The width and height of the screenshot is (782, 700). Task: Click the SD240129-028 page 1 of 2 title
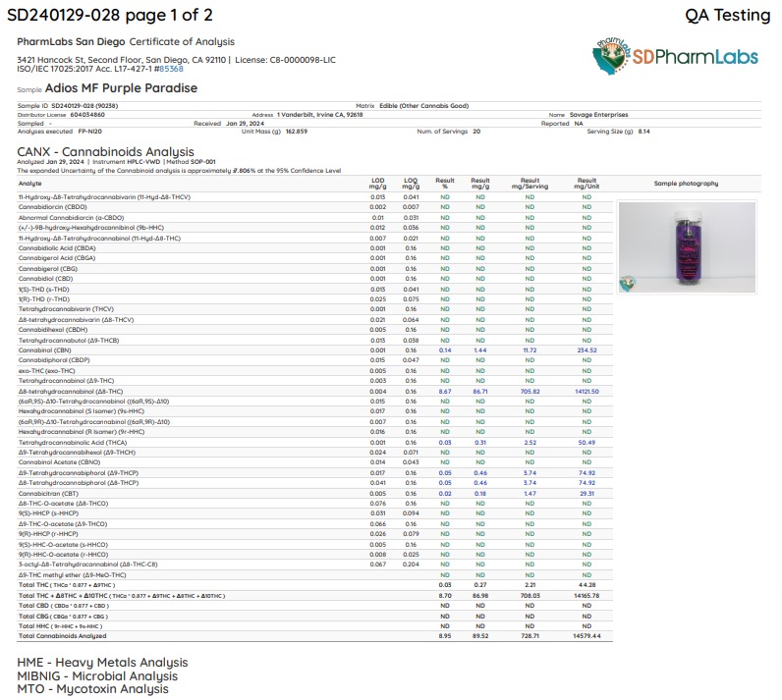click(110, 15)
